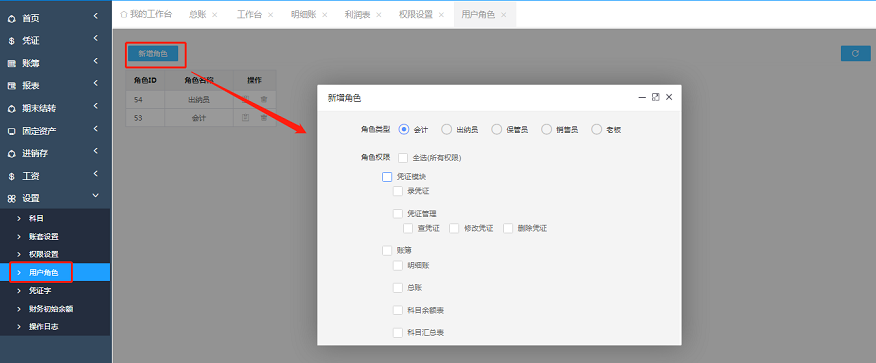Click the refresh icon button at top right
The image size is (876, 363).
click(x=855, y=54)
